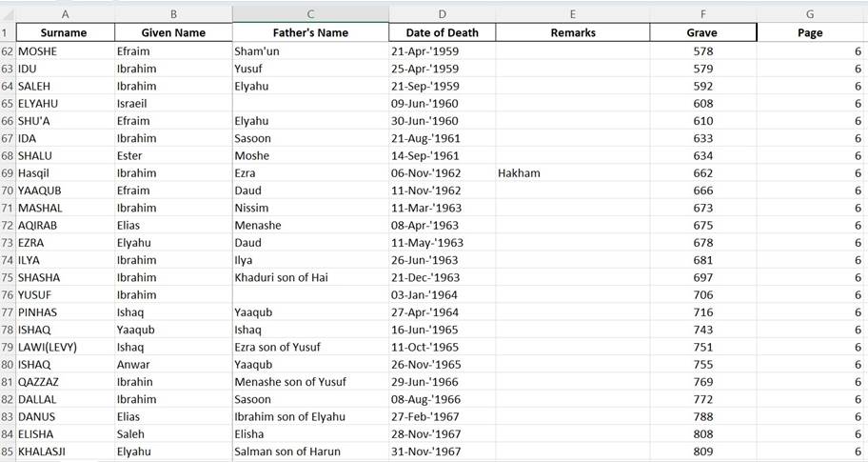Image resolution: width=868 pixels, height=462 pixels.
Task: Select row 62 header
Action: tap(8, 50)
